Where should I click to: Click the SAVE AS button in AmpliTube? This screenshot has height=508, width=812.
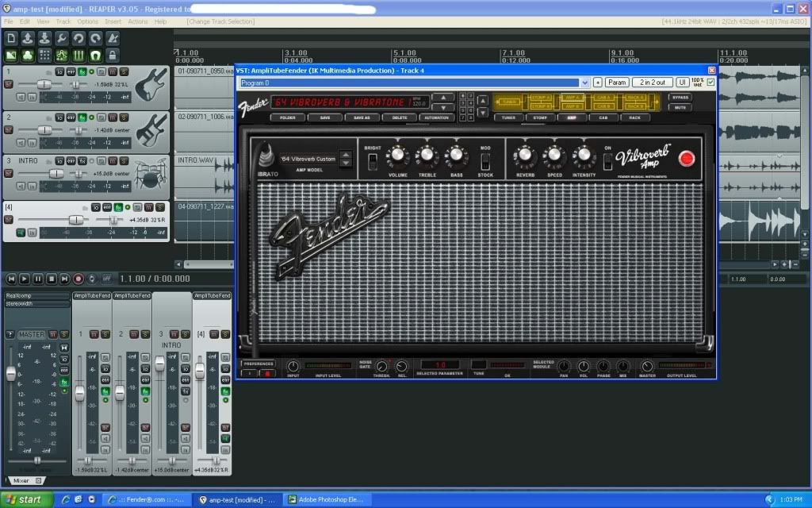tap(362, 117)
